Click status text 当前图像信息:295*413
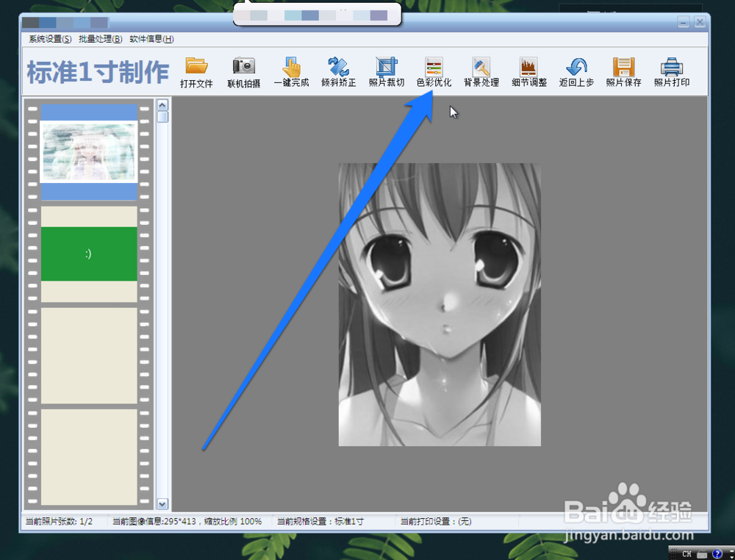This screenshot has height=560, width=735. pyautogui.click(x=154, y=522)
